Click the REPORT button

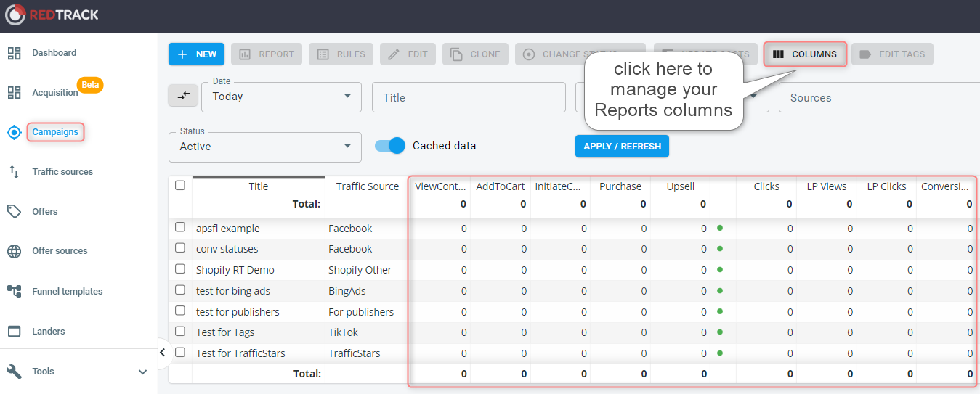pos(267,54)
